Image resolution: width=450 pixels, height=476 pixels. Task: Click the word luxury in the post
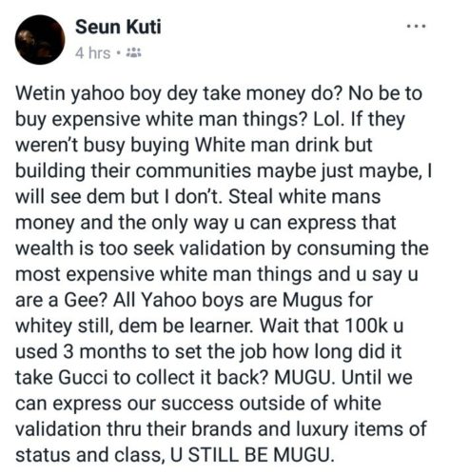pos(323,428)
